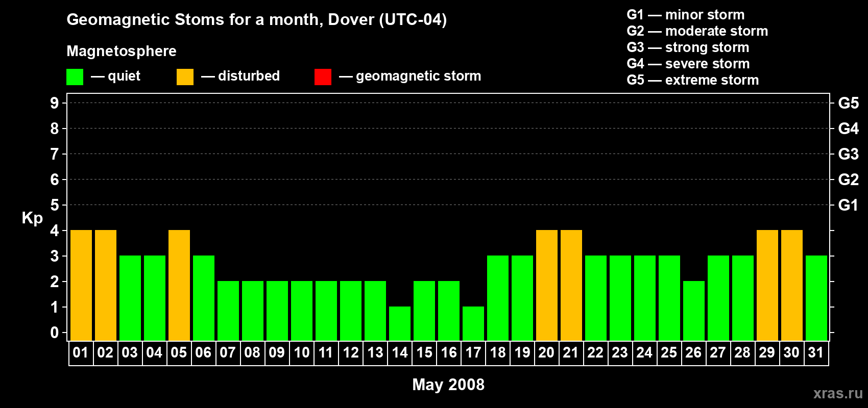Select the green bar for day 10
868x408 pixels.
302,311
